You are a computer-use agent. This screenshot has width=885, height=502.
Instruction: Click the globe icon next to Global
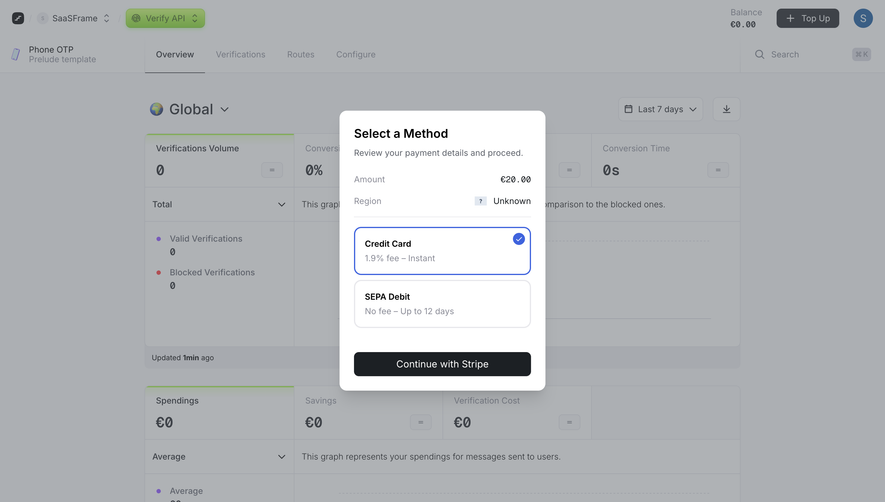tap(156, 109)
